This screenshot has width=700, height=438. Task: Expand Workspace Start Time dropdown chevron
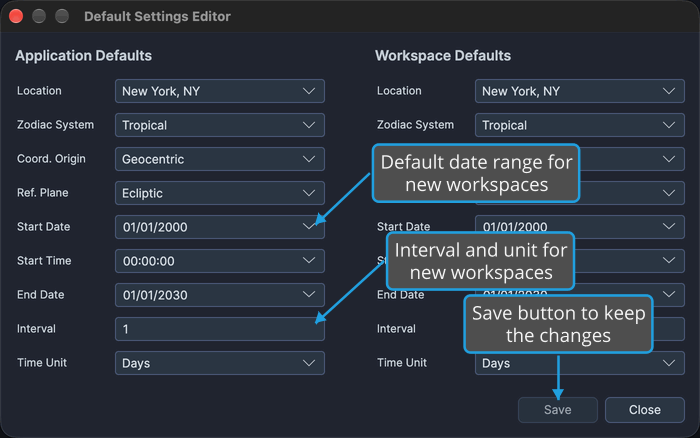669,260
